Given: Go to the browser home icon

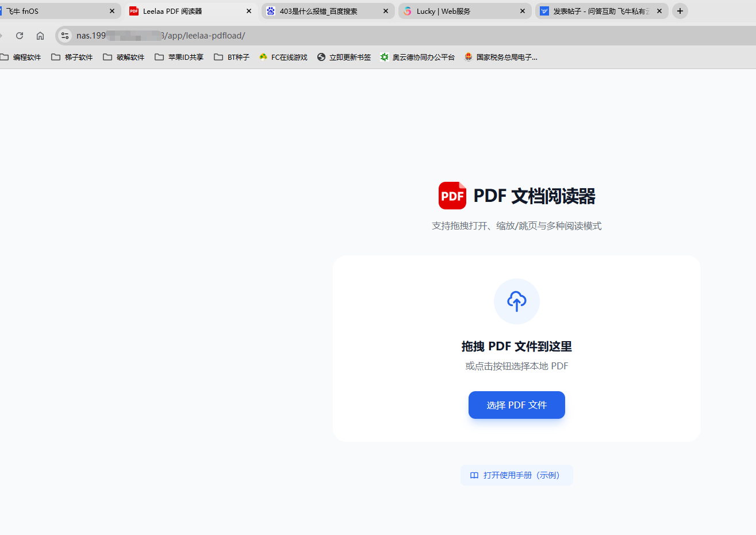Looking at the screenshot, I should 40,36.
